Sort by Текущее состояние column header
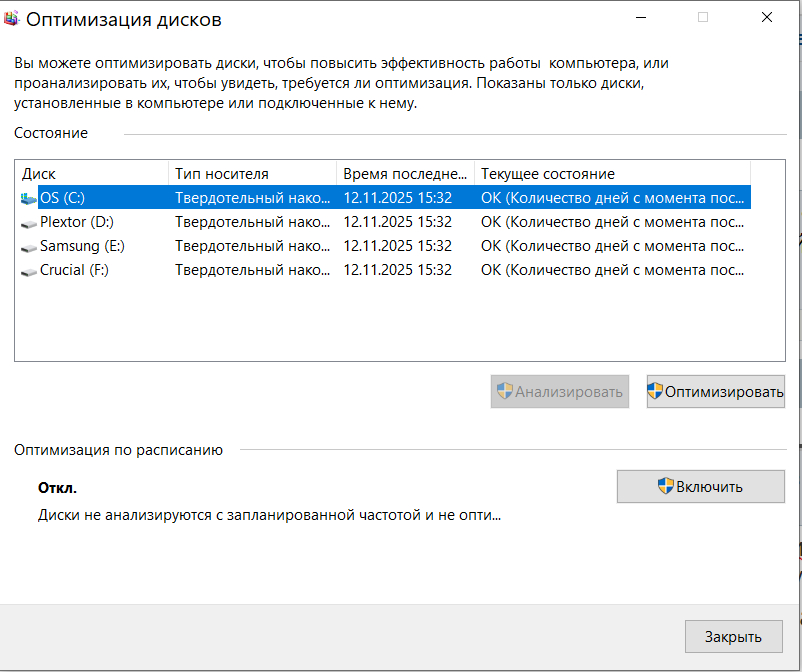This screenshot has width=802, height=672. (x=612, y=174)
